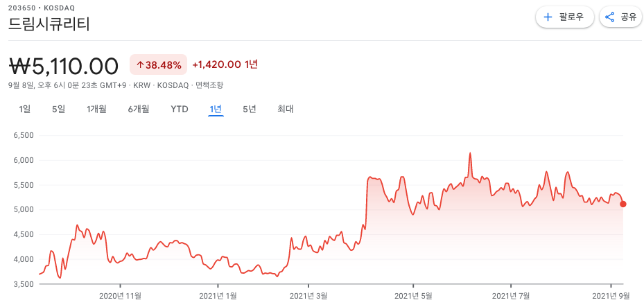Click the 드림시큐리티 company name

tap(49, 25)
